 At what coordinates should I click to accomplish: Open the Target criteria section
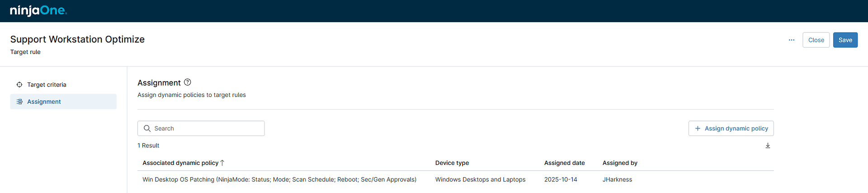[47, 85]
